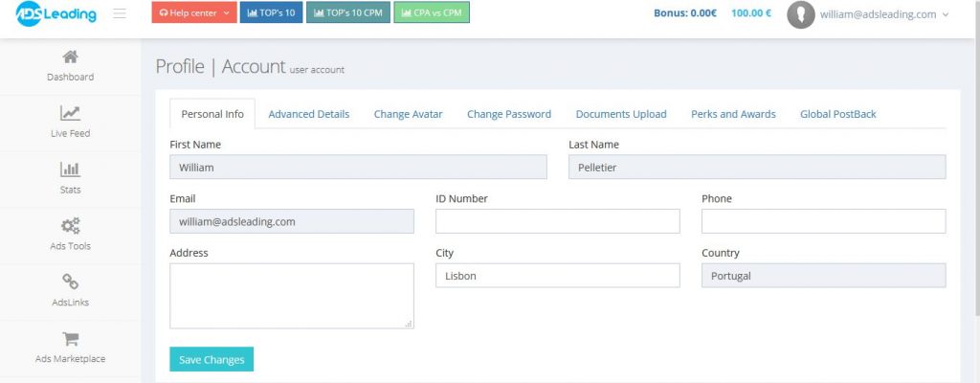The width and height of the screenshot is (980, 383).
Task: Open the Ads Marketplace cart icon
Action: (x=70, y=339)
